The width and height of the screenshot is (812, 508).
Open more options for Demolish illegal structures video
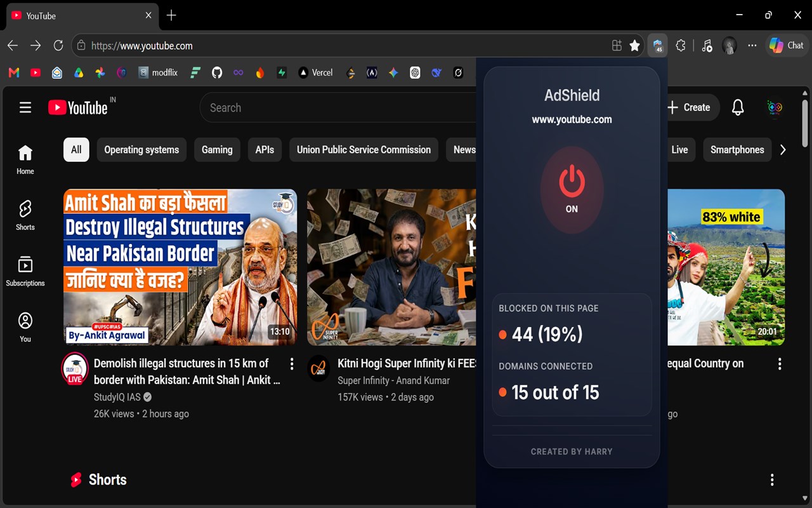292,364
